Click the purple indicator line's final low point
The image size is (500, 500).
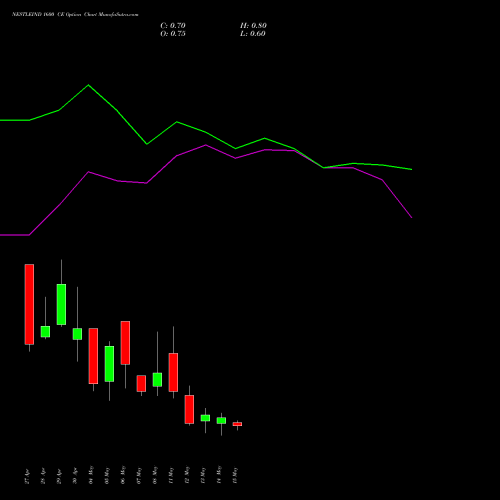(412, 217)
